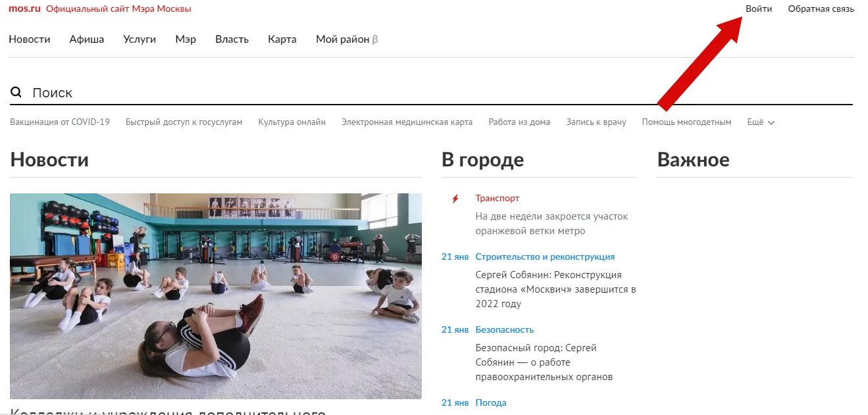Click the Войти login link
This screenshot has width=868, height=415.
[759, 9]
